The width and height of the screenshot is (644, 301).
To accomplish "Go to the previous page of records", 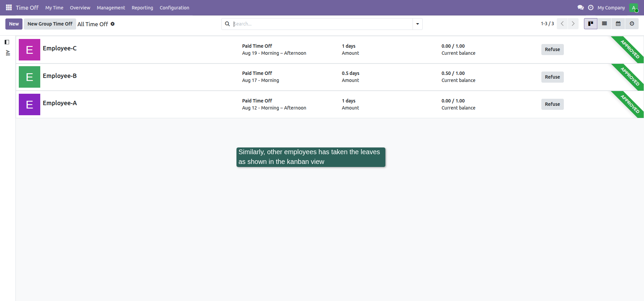I will tap(562, 24).
